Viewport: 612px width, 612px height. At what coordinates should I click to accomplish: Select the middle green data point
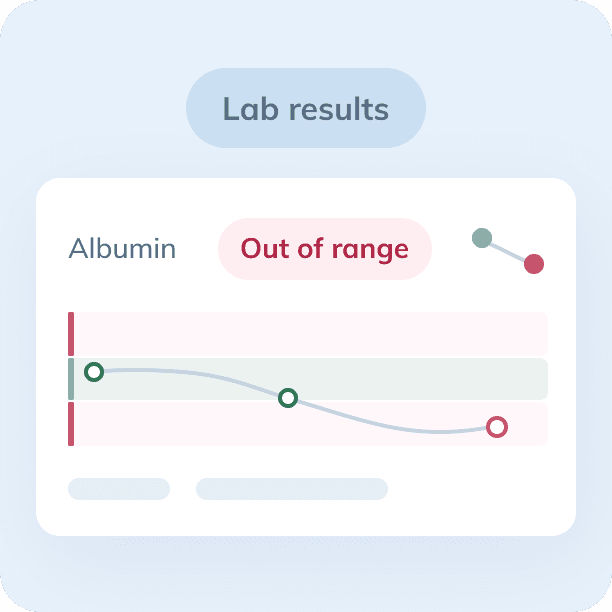point(288,398)
